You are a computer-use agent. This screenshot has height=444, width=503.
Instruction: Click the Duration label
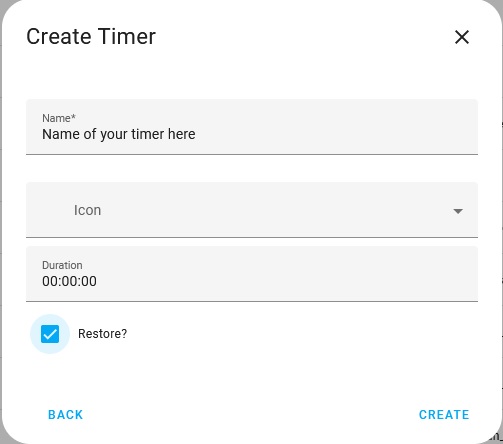[62, 265]
